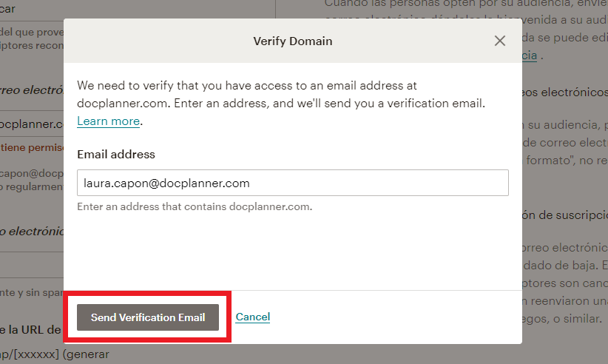The image size is (608, 364).
Task: Click the dimmed "e la URL de" label
Action: pos(30,330)
